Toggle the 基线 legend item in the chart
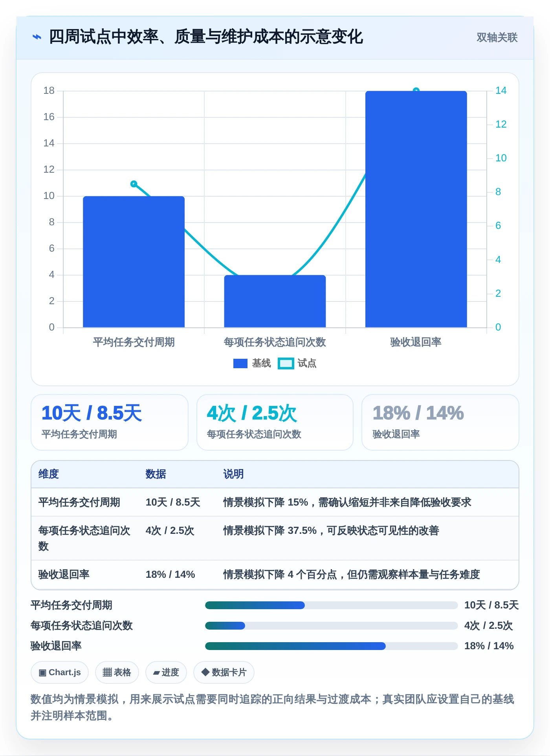 click(x=252, y=363)
